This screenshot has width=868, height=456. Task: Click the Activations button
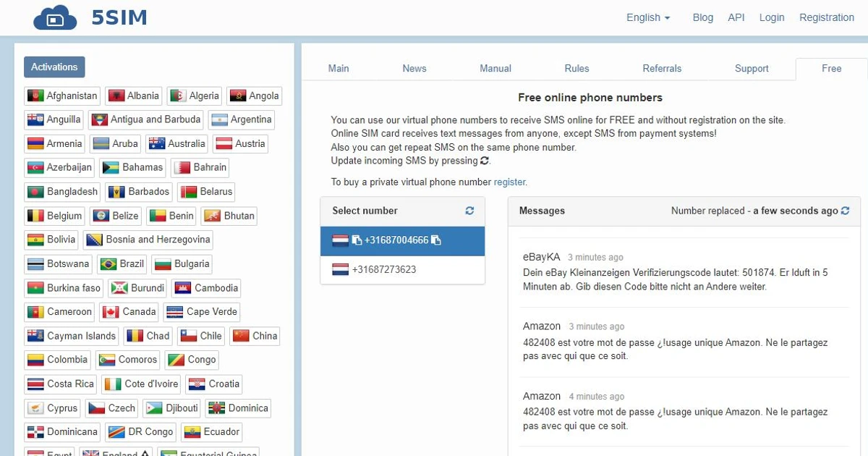tap(54, 67)
